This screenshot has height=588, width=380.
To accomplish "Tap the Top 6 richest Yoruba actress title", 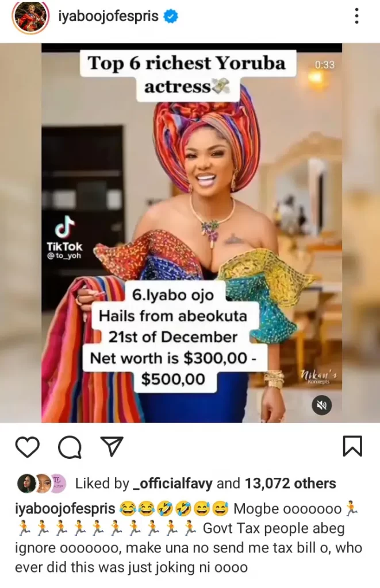I will (187, 74).
